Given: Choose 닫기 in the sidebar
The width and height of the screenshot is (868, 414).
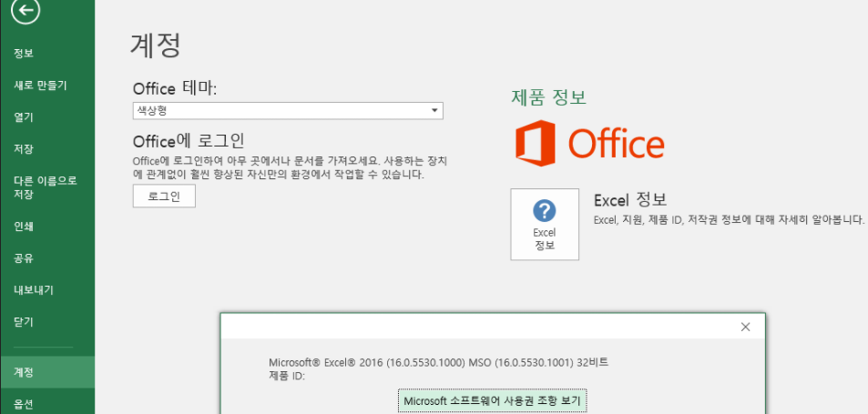Looking at the screenshot, I should tap(24, 322).
